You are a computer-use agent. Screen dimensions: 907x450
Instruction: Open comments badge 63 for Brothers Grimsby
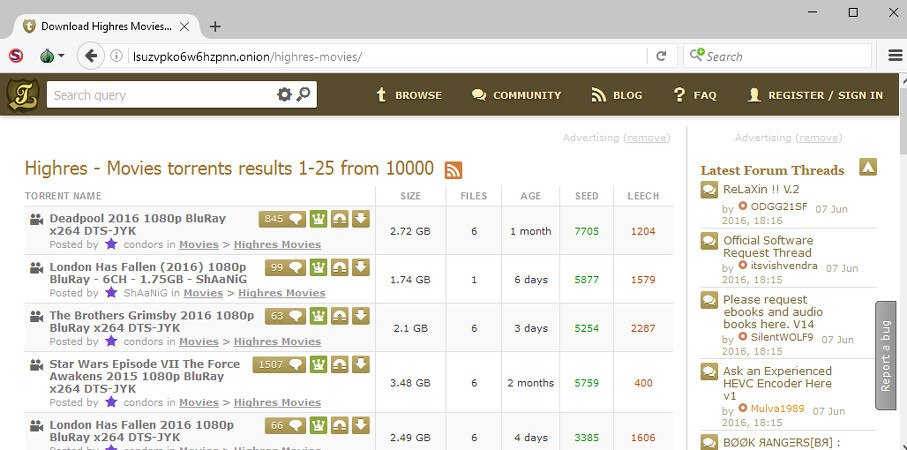(x=285, y=316)
